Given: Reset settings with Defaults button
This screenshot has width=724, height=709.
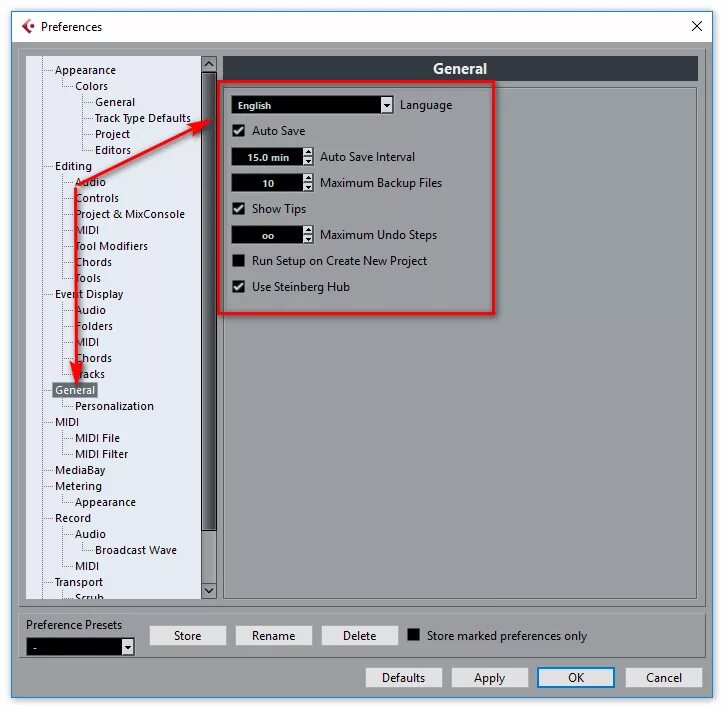Looking at the screenshot, I should click(404, 678).
